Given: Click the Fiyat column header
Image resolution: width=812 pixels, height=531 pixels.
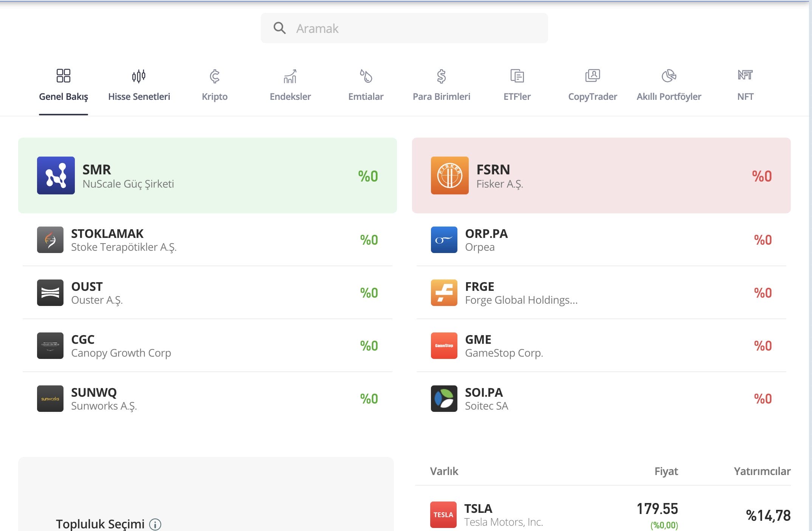Looking at the screenshot, I should [666, 471].
